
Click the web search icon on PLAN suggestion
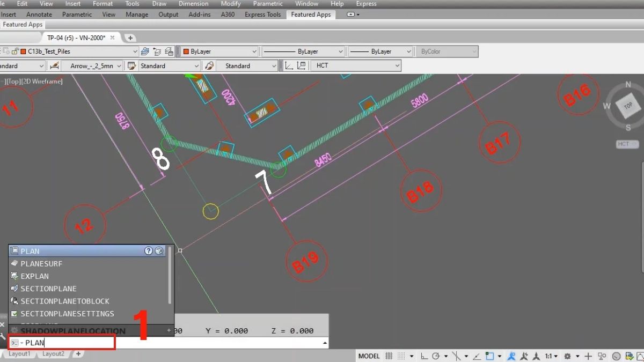(x=159, y=251)
